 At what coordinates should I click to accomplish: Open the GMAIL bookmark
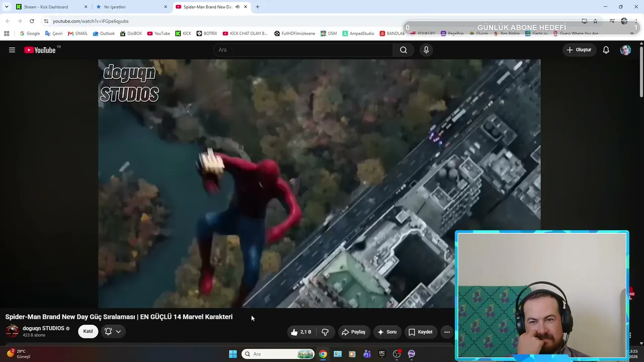77,34
